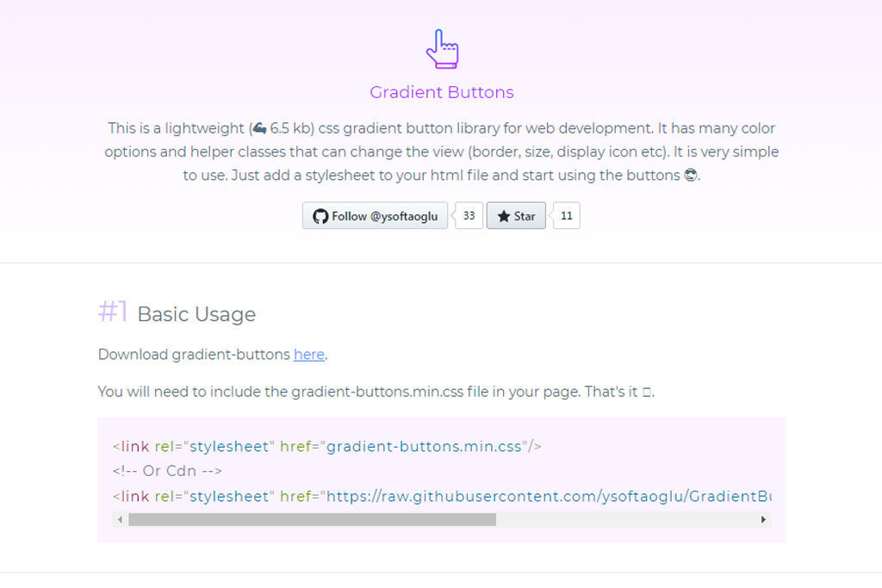Open the follower count 33
This screenshot has width=882, height=588.
coord(469,216)
